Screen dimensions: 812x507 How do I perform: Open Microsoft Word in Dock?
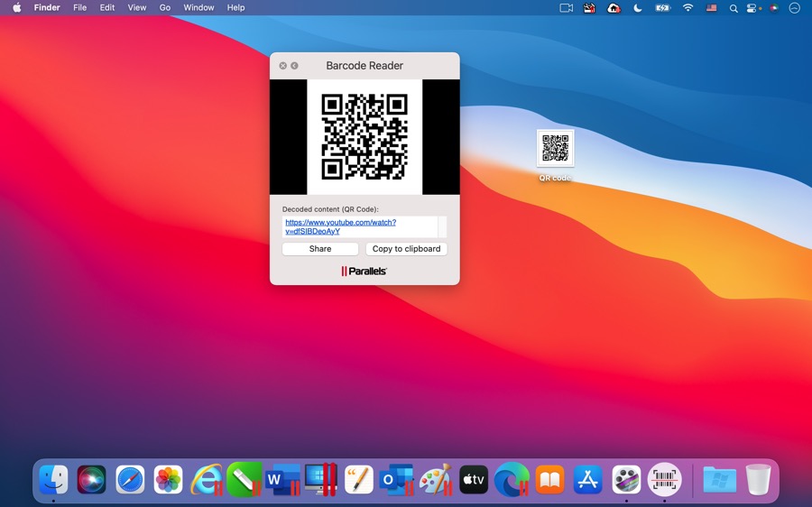click(283, 479)
